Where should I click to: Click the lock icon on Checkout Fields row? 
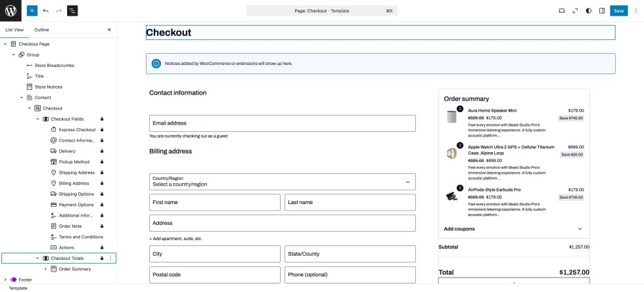click(x=102, y=119)
